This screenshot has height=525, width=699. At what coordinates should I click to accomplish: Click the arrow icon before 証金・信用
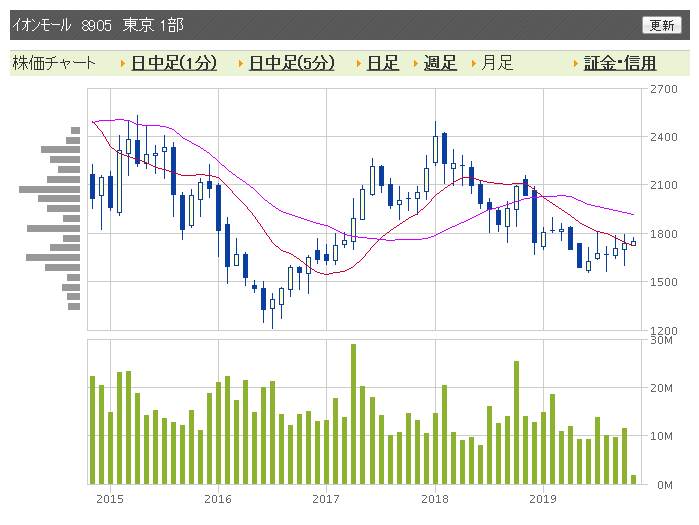pyautogui.click(x=576, y=64)
